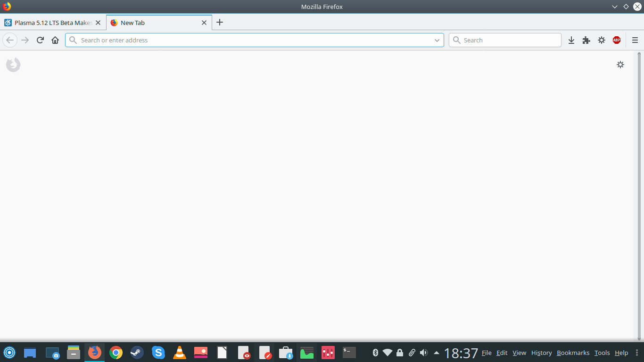Viewport: 644px width, 362px height.
Task: Open the KDE application launcher
Action: (9, 352)
